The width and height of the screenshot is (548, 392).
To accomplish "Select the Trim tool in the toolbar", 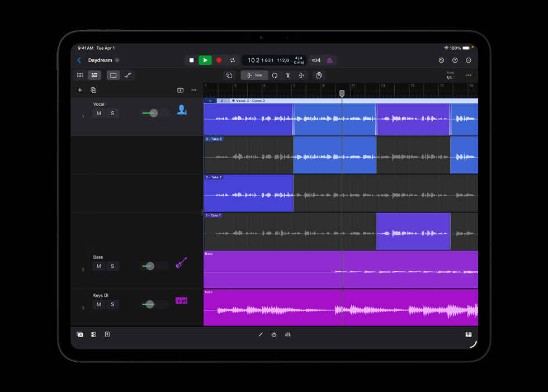I will (254, 75).
